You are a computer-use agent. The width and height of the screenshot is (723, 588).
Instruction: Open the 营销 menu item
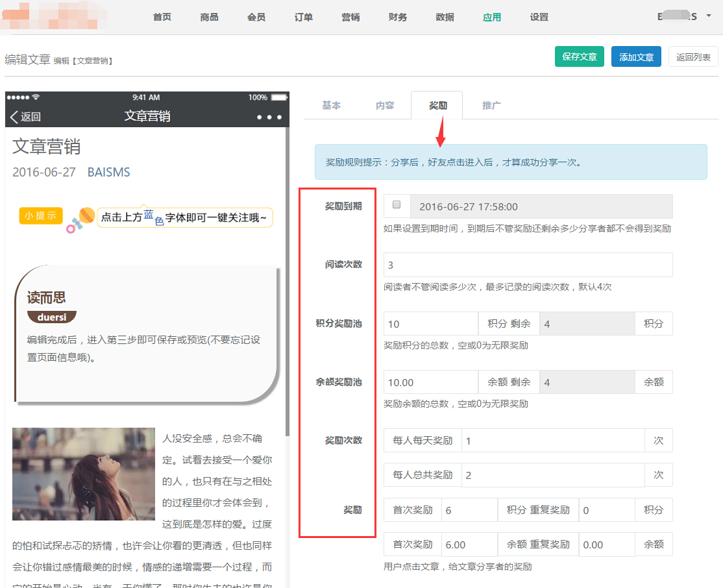pos(350,18)
